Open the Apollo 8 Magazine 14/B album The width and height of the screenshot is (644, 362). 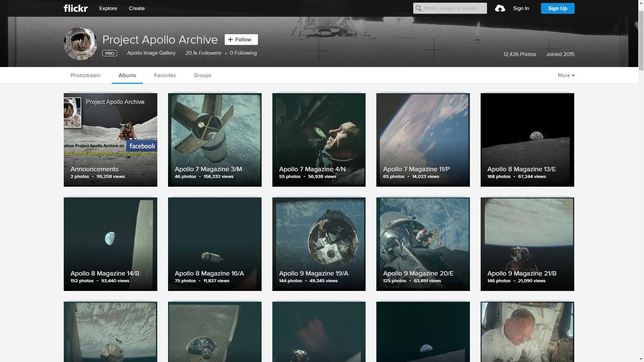point(110,244)
